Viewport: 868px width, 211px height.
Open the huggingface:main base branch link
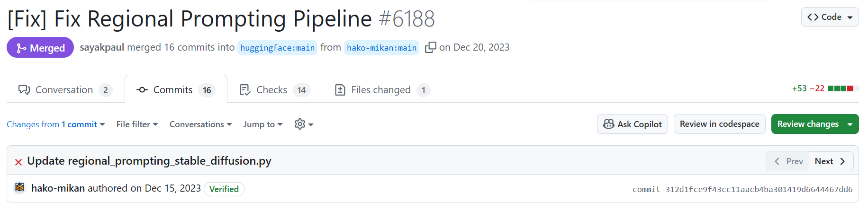[x=277, y=48]
